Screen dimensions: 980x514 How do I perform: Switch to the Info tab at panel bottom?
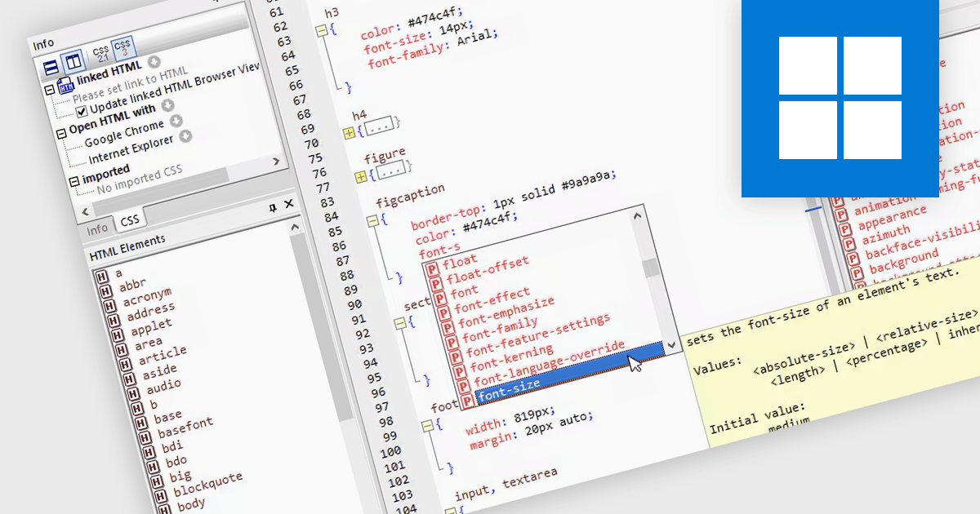[98, 227]
